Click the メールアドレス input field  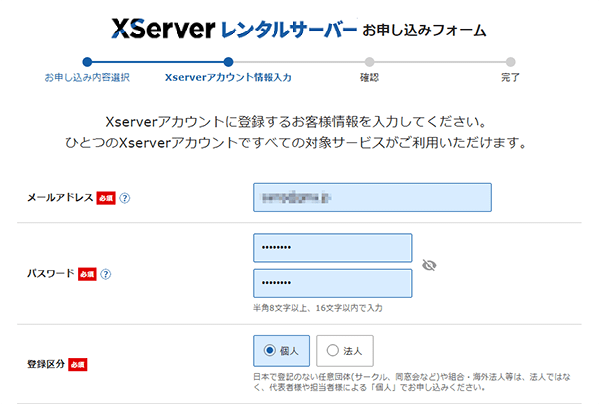click(372, 198)
